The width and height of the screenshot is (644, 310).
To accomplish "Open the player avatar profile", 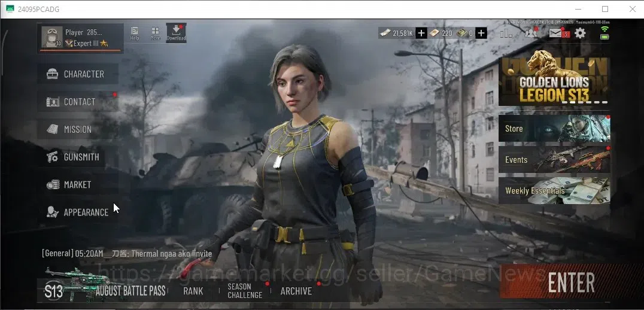I will (52, 37).
